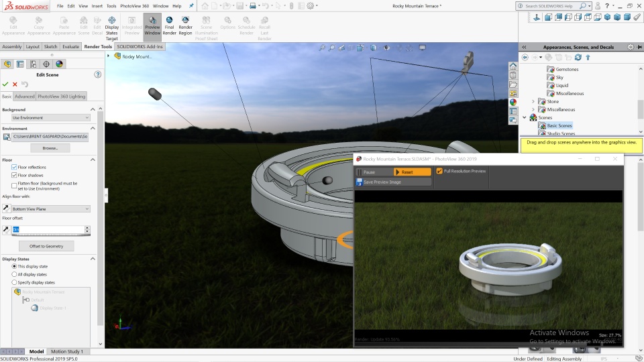644x362 pixels.
Task: Switch to SOLIDWORKS Add-Ins tab
Action: point(140,47)
